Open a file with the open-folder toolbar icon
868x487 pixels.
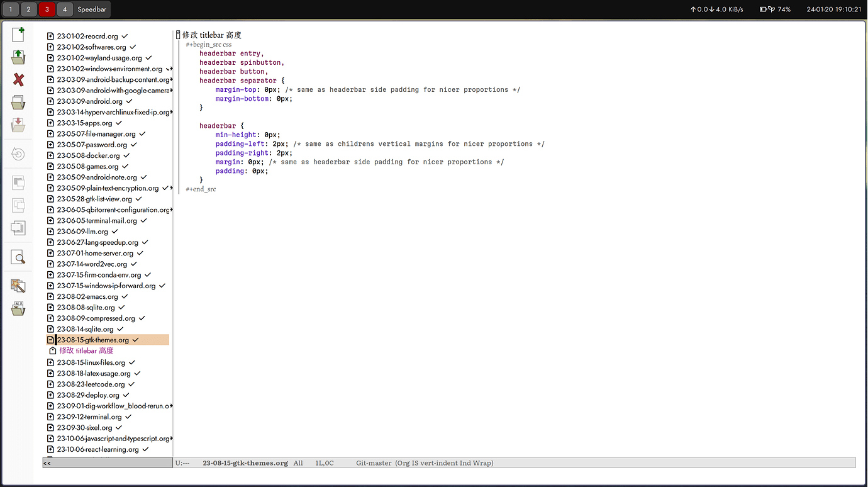tap(18, 57)
